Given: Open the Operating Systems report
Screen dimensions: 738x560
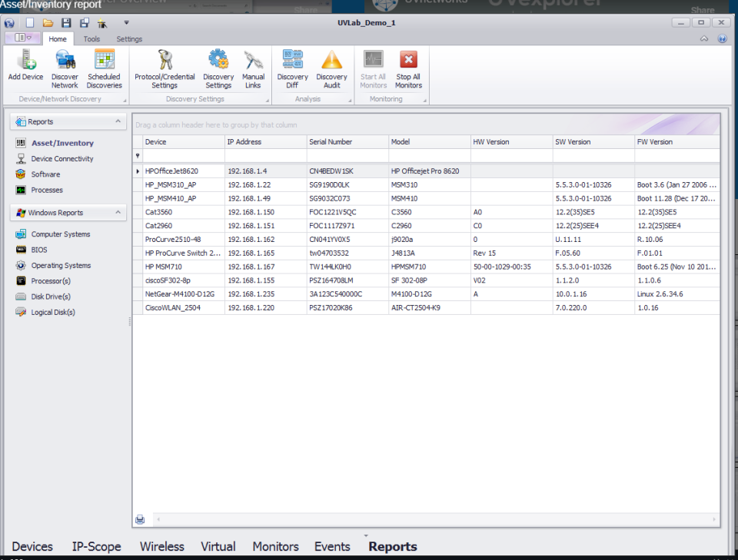Looking at the screenshot, I should (61, 266).
